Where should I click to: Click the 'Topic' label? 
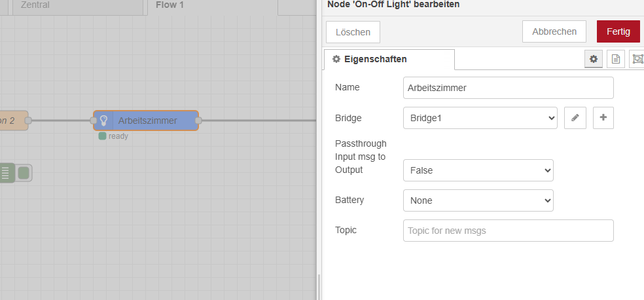[346, 230]
